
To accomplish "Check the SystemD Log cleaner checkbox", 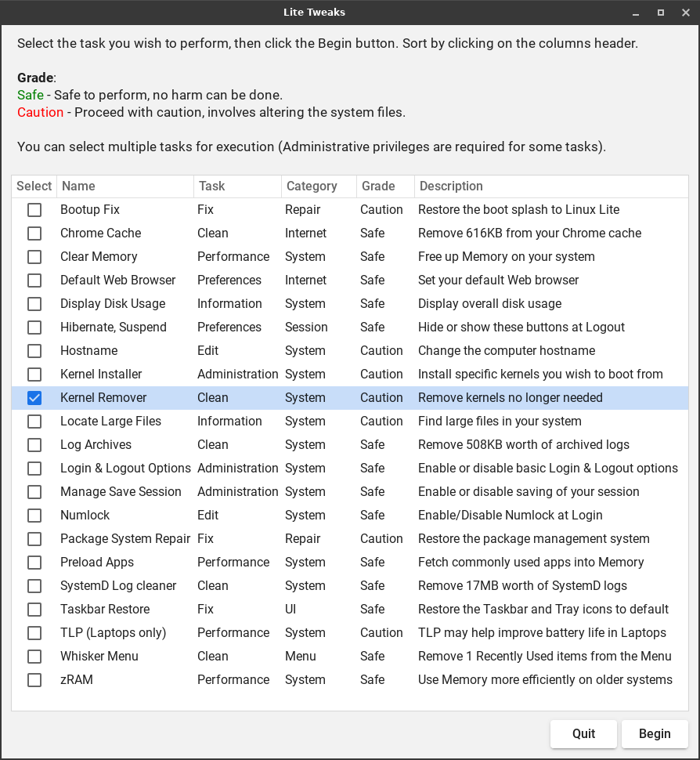I will [x=34, y=586].
